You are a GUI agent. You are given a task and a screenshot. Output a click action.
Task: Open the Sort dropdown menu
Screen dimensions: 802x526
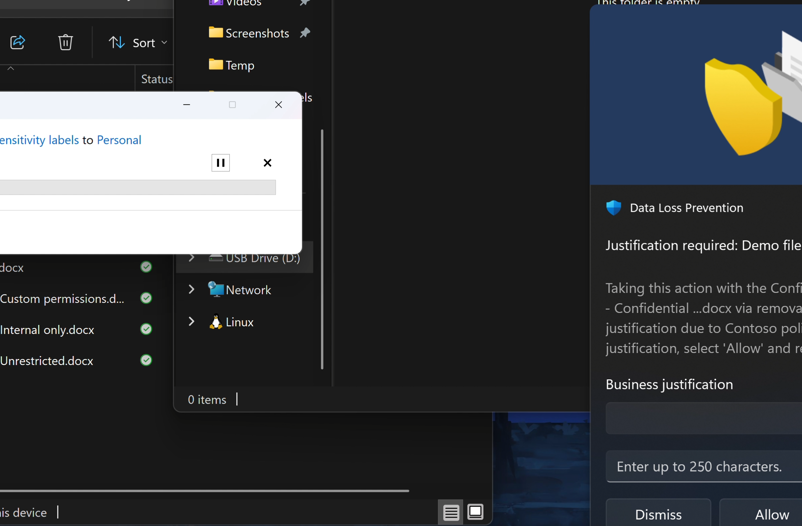coord(138,42)
